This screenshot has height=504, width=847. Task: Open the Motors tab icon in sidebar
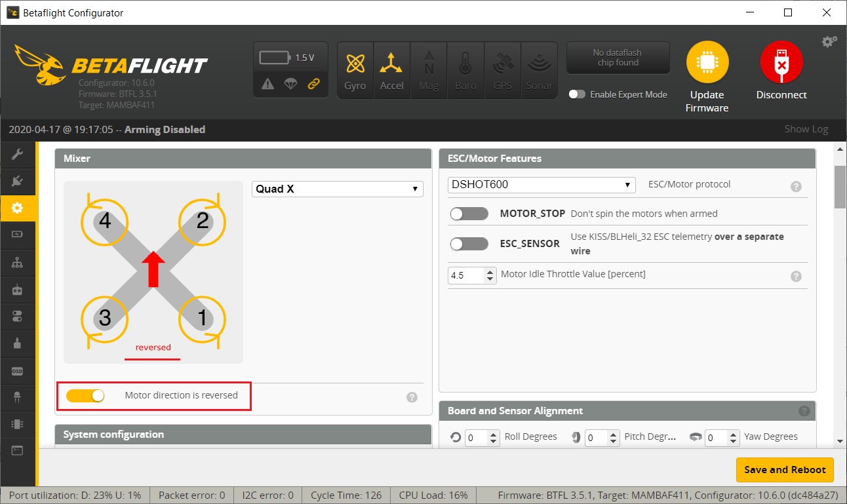pos(17,343)
